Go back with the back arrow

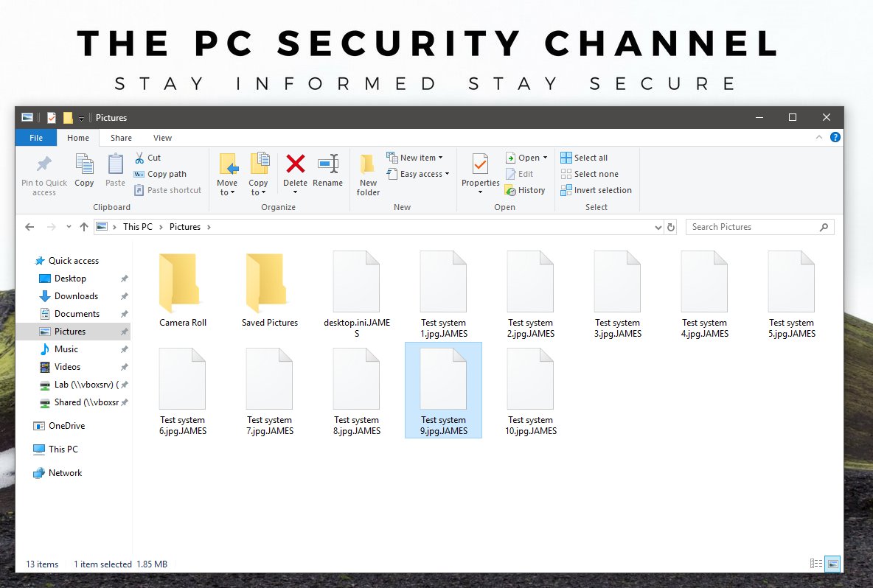[x=30, y=227]
